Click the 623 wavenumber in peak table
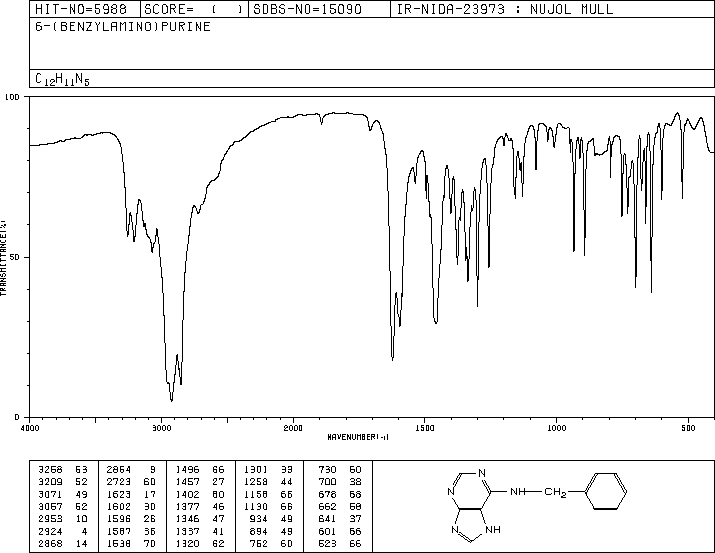This screenshot has width=715, height=553. [327, 544]
